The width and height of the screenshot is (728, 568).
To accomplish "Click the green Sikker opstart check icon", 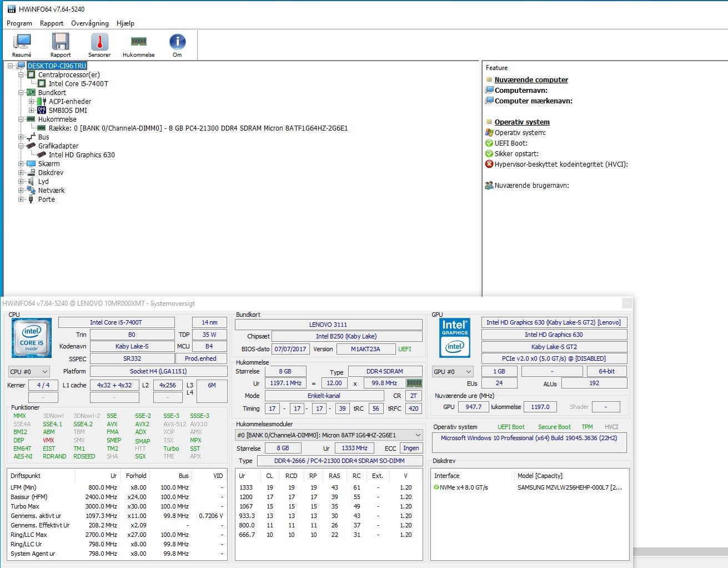I will pyautogui.click(x=489, y=153).
